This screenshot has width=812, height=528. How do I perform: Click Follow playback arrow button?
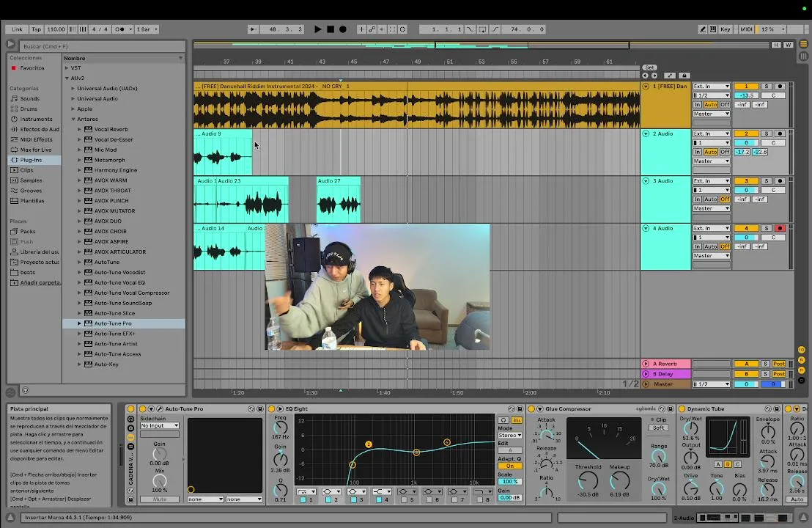(x=252, y=29)
